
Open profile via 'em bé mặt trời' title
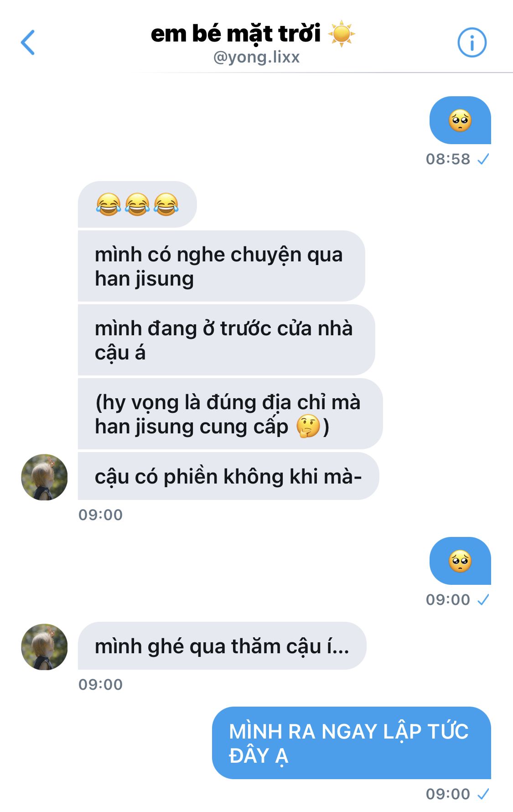(x=236, y=33)
